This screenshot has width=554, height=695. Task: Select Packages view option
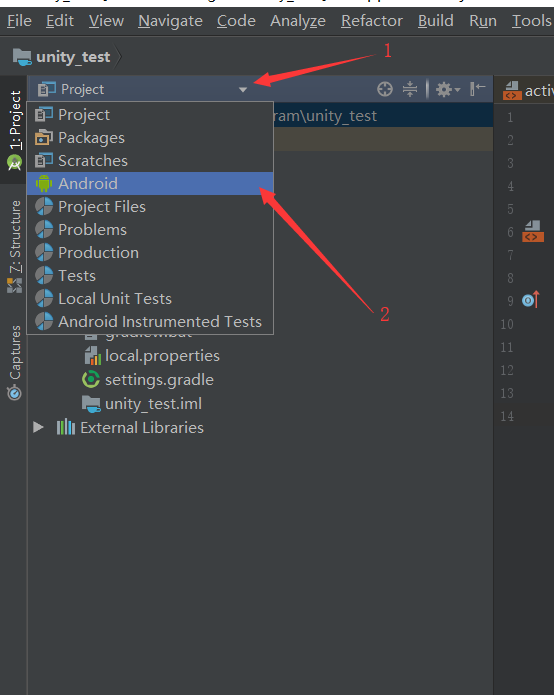pos(150,137)
